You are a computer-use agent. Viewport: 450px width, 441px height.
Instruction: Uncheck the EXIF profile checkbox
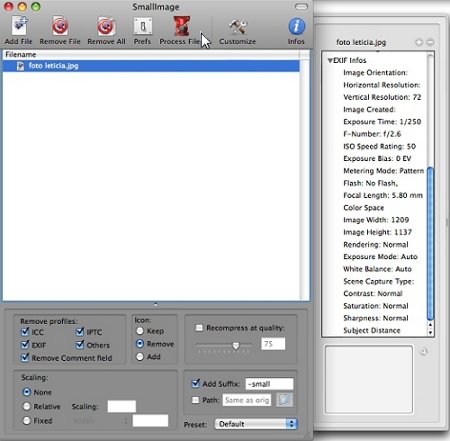[25, 344]
